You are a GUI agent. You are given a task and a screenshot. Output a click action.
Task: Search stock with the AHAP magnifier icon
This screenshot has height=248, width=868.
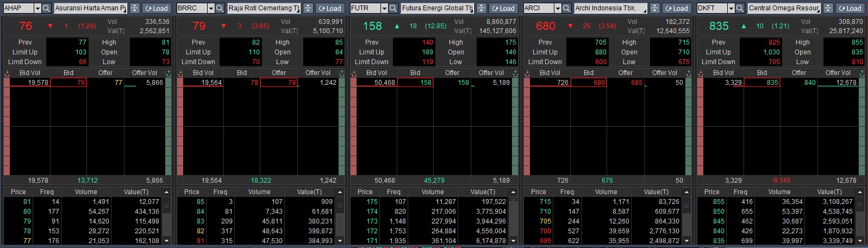46,8
